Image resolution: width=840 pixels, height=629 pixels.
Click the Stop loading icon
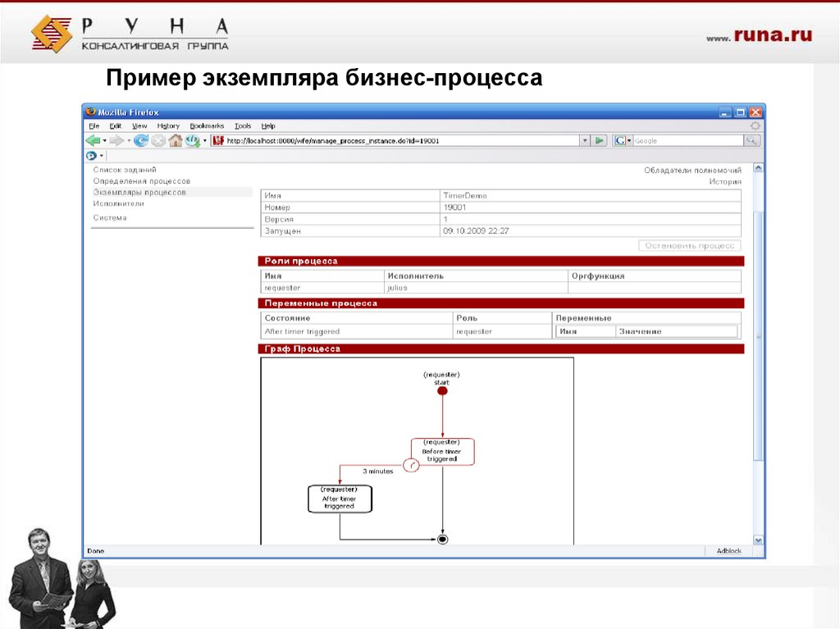click(x=158, y=140)
